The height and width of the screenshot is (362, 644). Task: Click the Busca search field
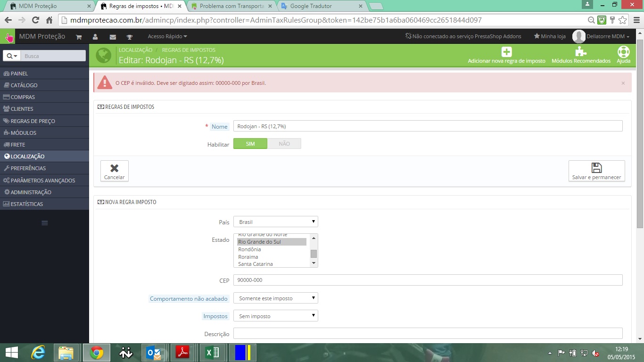(x=53, y=56)
